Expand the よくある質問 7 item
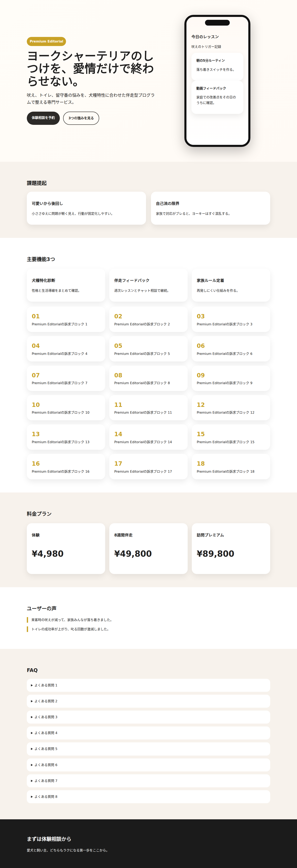Screen dimensions: 297x868 tap(148, 781)
